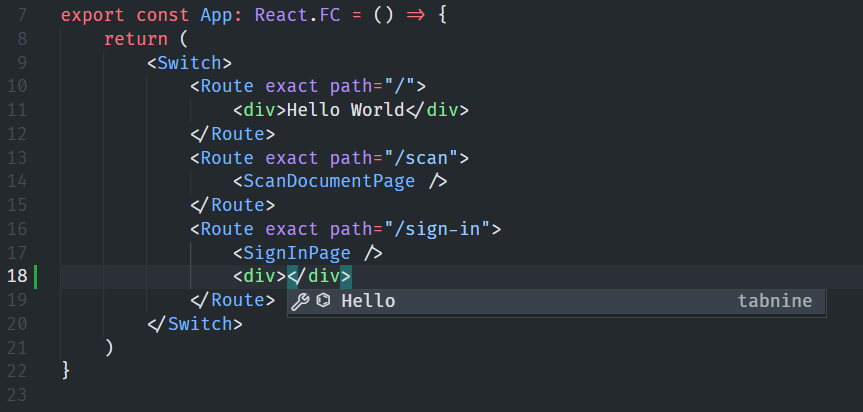
Task: Click the "tabnine" label in suggestion row
Action: (775, 301)
